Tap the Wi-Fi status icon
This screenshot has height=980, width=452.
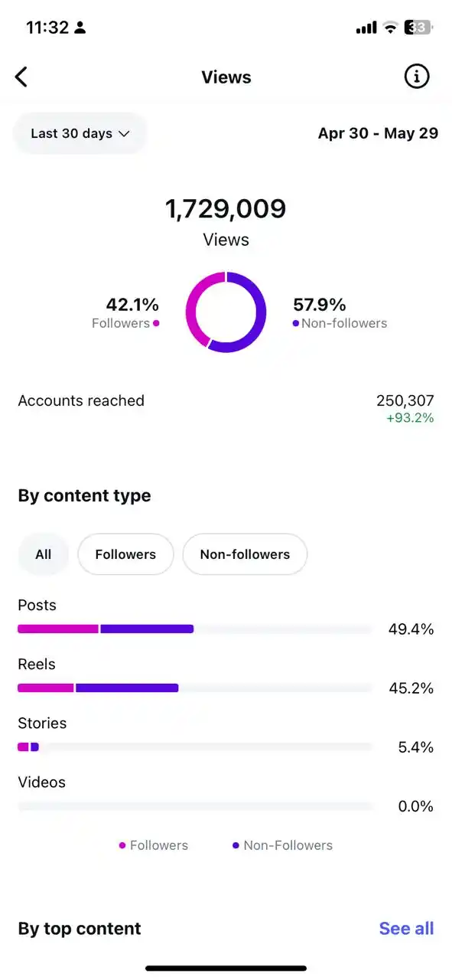pos(391,28)
